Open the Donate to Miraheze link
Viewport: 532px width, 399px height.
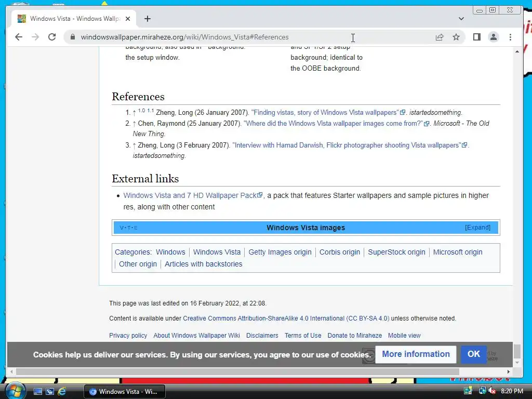click(x=354, y=335)
